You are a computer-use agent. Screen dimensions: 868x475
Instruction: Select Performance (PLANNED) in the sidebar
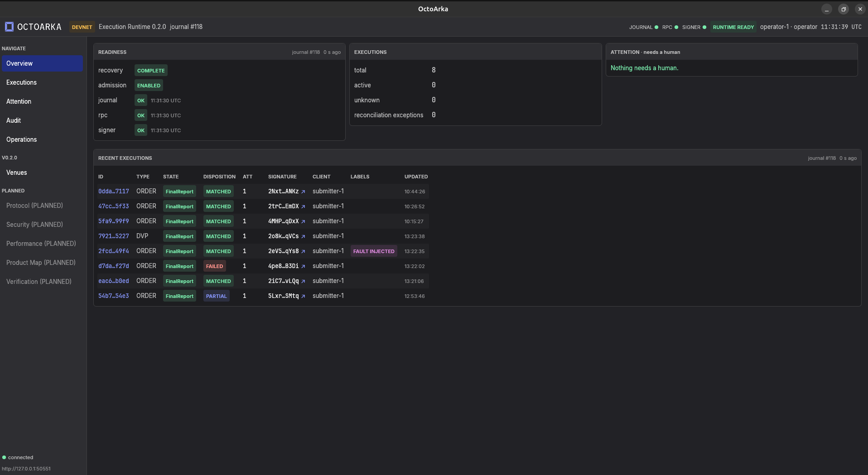point(42,244)
